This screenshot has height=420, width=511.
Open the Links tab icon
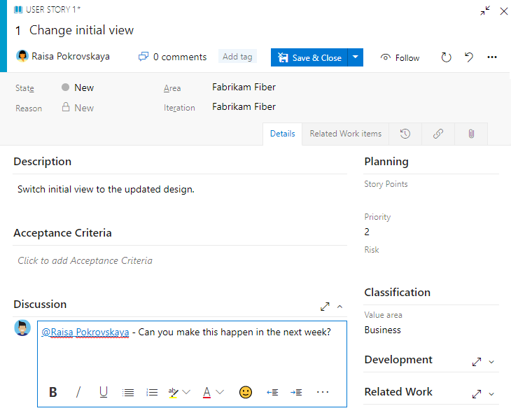438,134
